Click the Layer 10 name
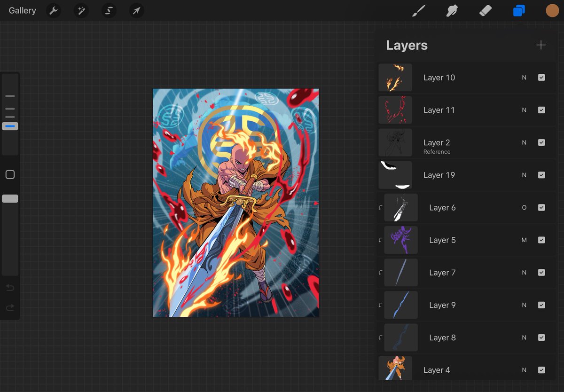 439,78
